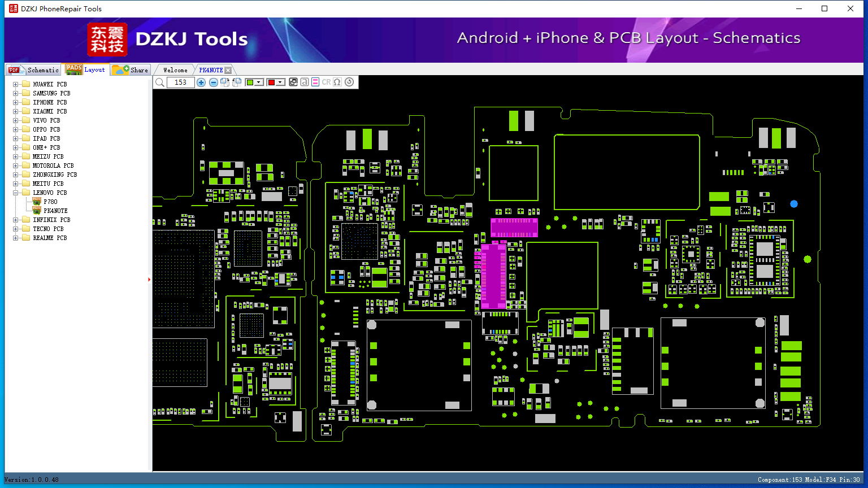Expand the HUAWEI PCB folder
The height and width of the screenshot is (488, 868).
(16, 84)
